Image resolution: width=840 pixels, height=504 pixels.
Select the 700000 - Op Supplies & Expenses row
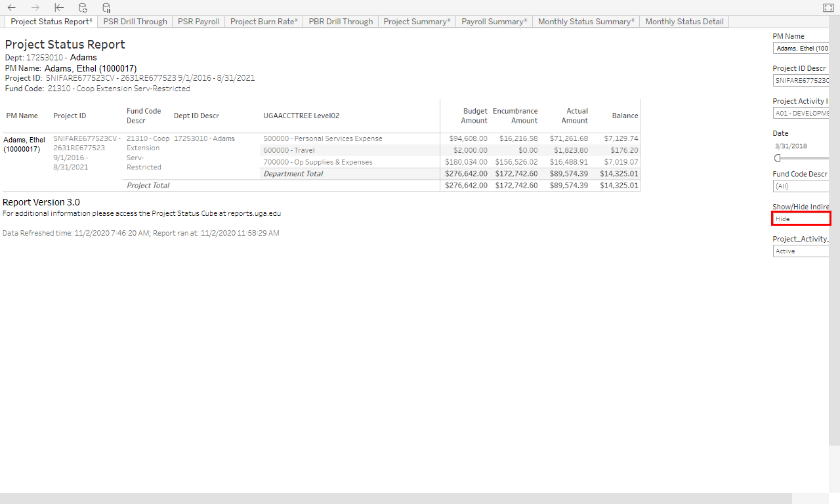point(318,162)
